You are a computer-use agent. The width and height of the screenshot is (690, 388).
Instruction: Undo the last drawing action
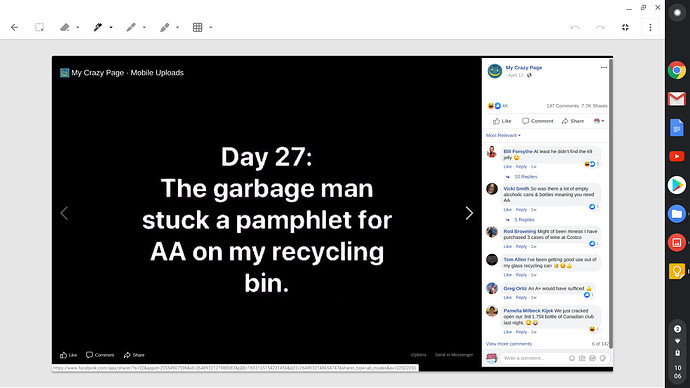click(x=575, y=27)
